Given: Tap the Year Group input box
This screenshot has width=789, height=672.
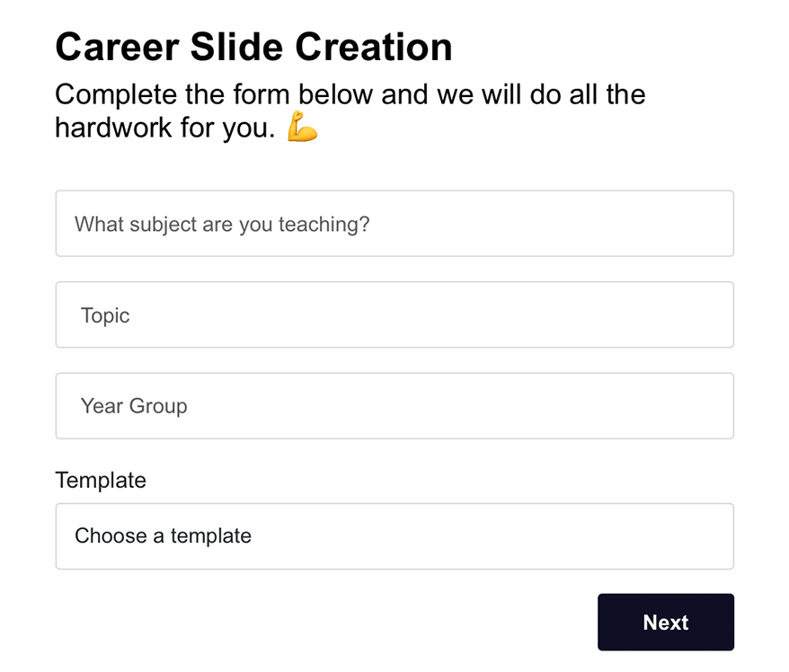Looking at the screenshot, I should click(394, 405).
